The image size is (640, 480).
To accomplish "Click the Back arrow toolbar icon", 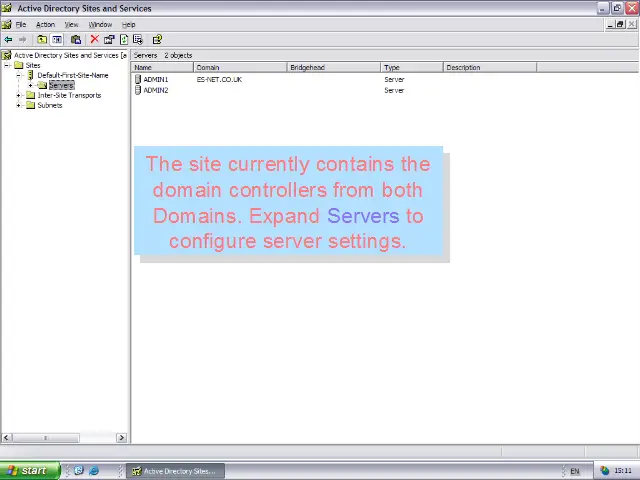I will coord(8,40).
